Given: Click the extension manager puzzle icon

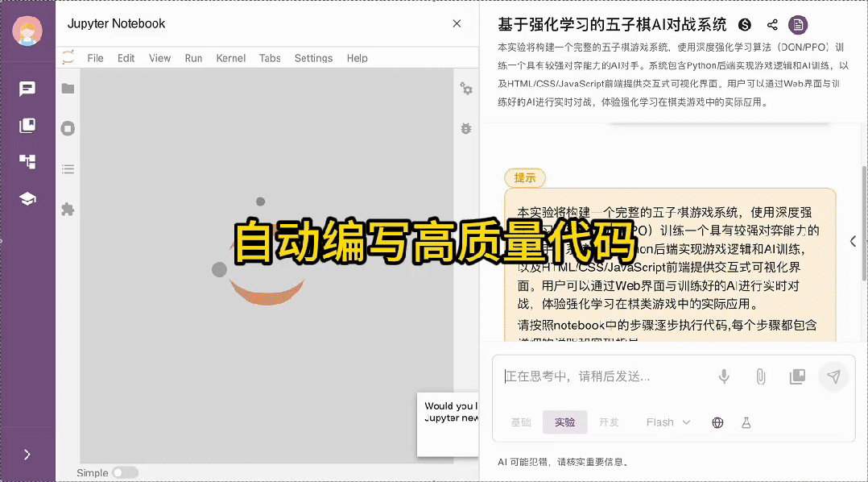Looking at the screenshot, I should (68, 210).
